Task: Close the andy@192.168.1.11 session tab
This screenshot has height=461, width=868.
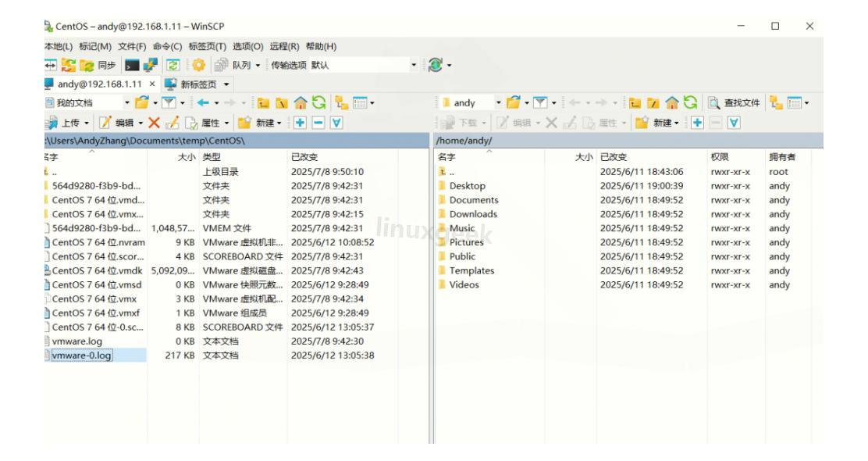Action: click(152, 84)
